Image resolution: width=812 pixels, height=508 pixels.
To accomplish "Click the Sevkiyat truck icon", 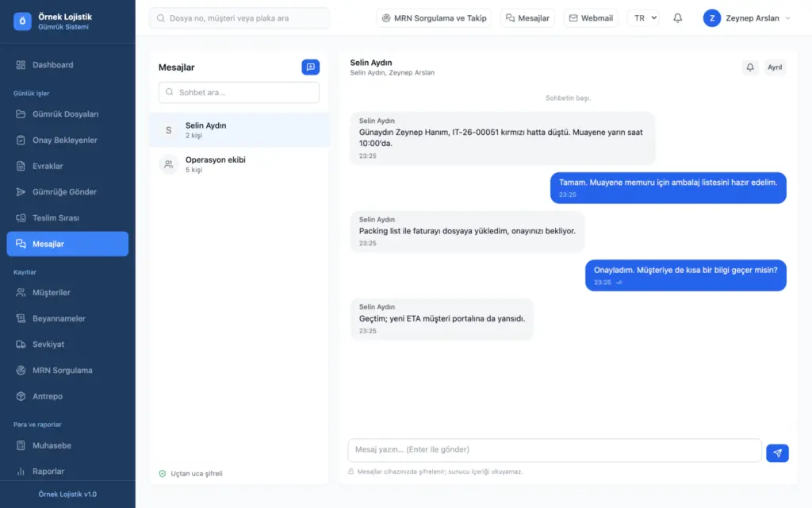I will pos(21,344).
